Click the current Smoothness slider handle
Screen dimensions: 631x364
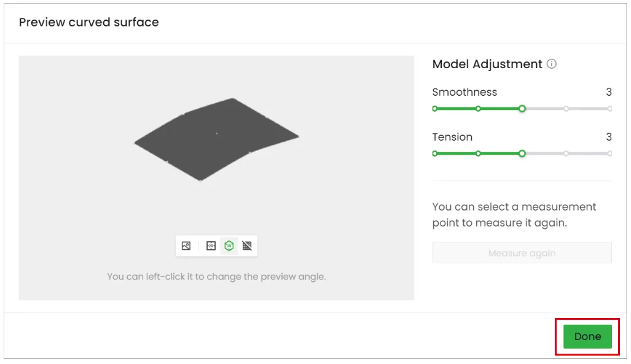coord(522,109)
